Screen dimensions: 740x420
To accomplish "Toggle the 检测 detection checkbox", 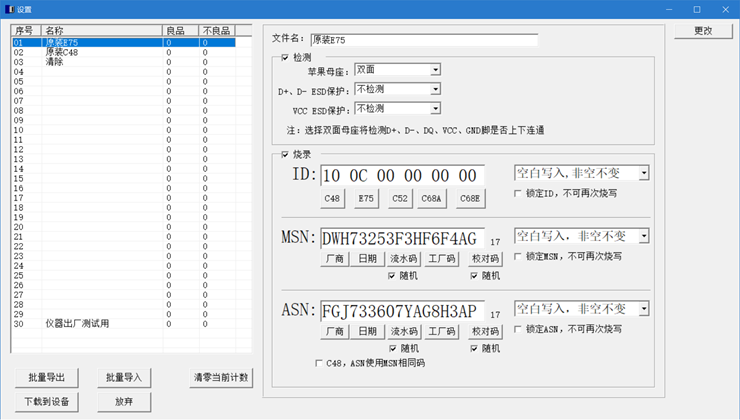I will click(x=285, y=58).
